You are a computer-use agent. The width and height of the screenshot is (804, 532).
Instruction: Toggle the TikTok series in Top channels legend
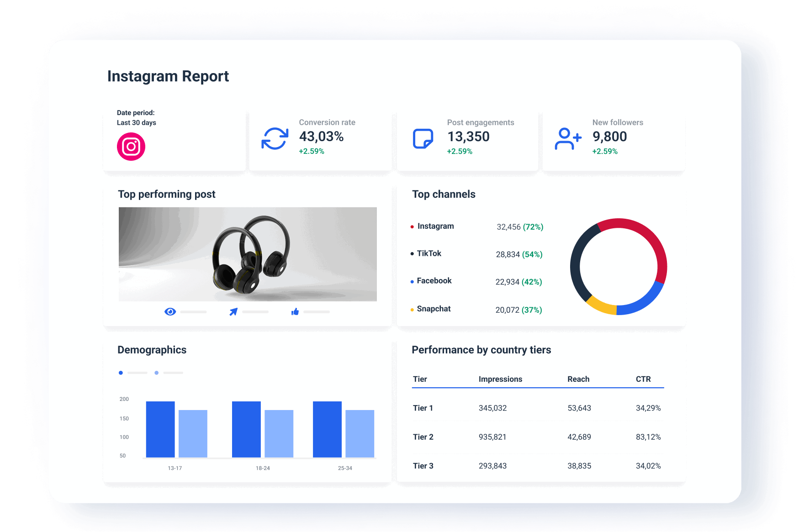pos(412,253)
